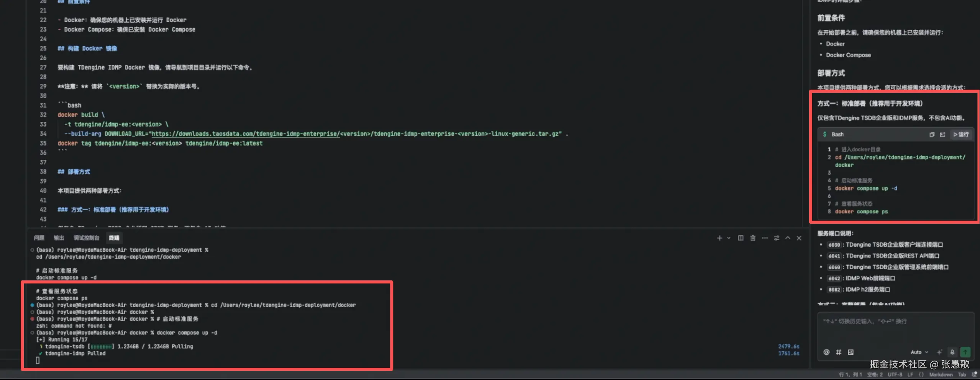The image size is (980, 380).
Task: Open notifications bell in status bar
Action: pos(975,375)
